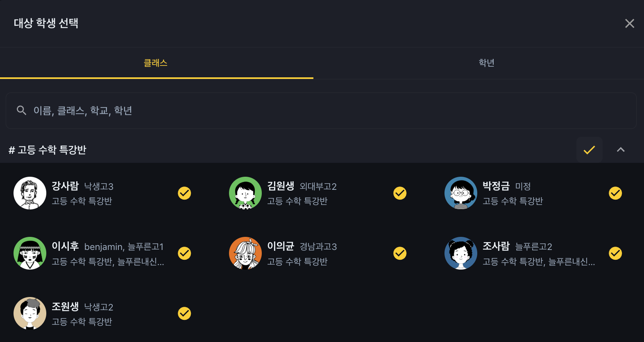Screen dimensions: 644x342
Task: Click 박정금's avatar with glasses
Action: click(461, 193)
